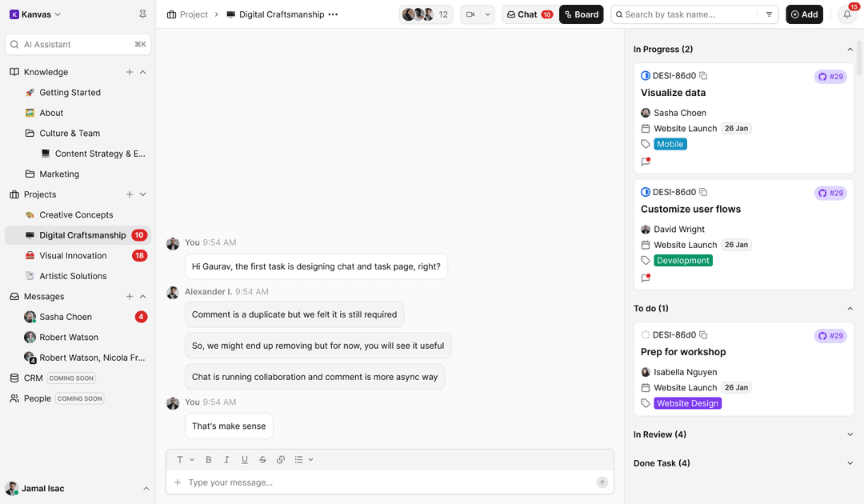Toggle italic formatting in message editor

click(226, 459)
